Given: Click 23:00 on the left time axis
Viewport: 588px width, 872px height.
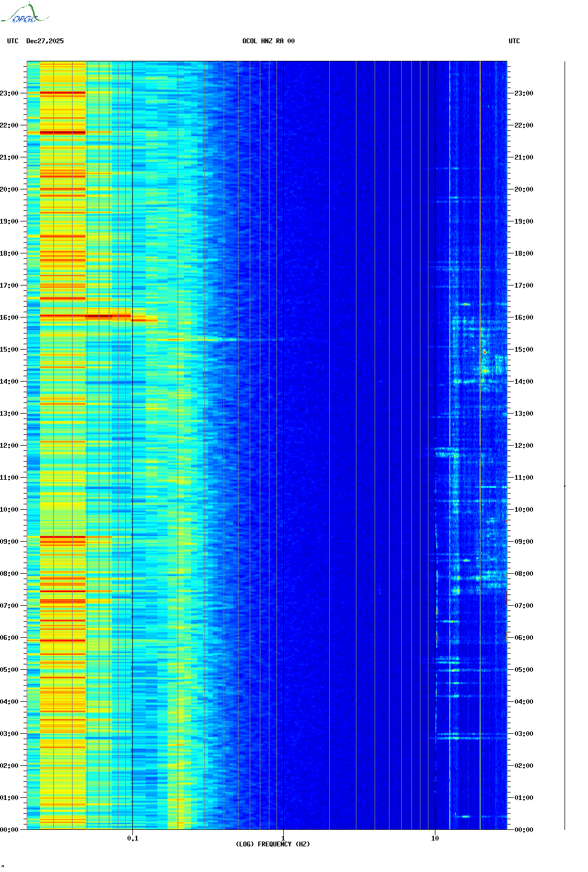Looking at the screenshot, I should coord(9,93).
